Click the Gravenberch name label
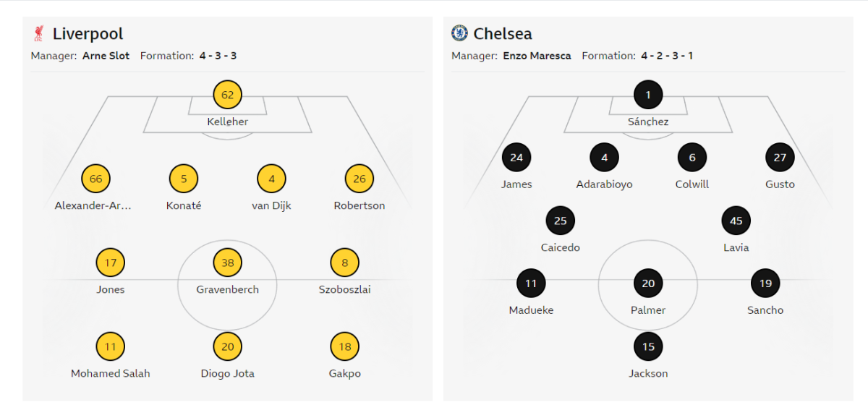Screen dimensions: 868x405 click(227, 289)
